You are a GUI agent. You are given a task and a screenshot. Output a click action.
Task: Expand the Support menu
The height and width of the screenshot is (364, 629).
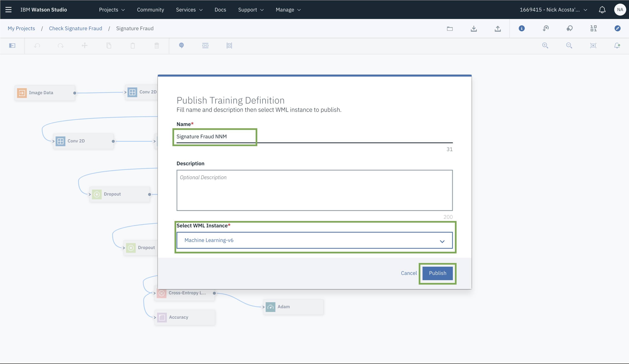click(251, 10)
